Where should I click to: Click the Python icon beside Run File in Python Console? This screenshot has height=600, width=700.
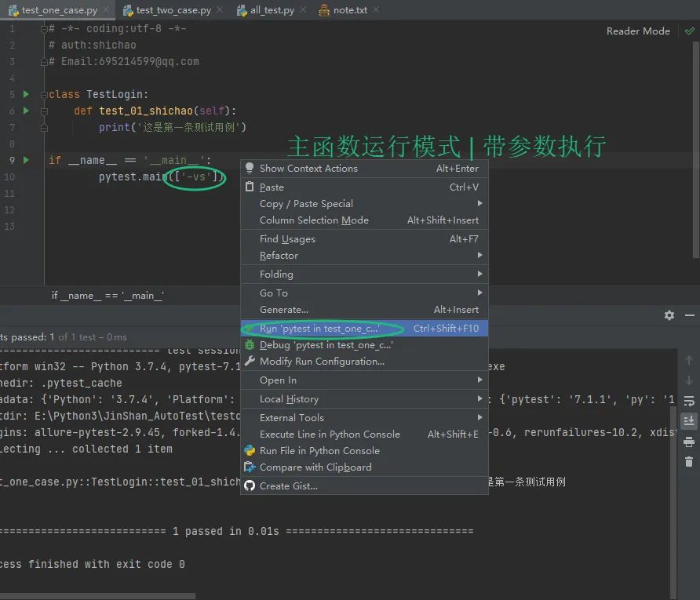click(x=250, y=450)
